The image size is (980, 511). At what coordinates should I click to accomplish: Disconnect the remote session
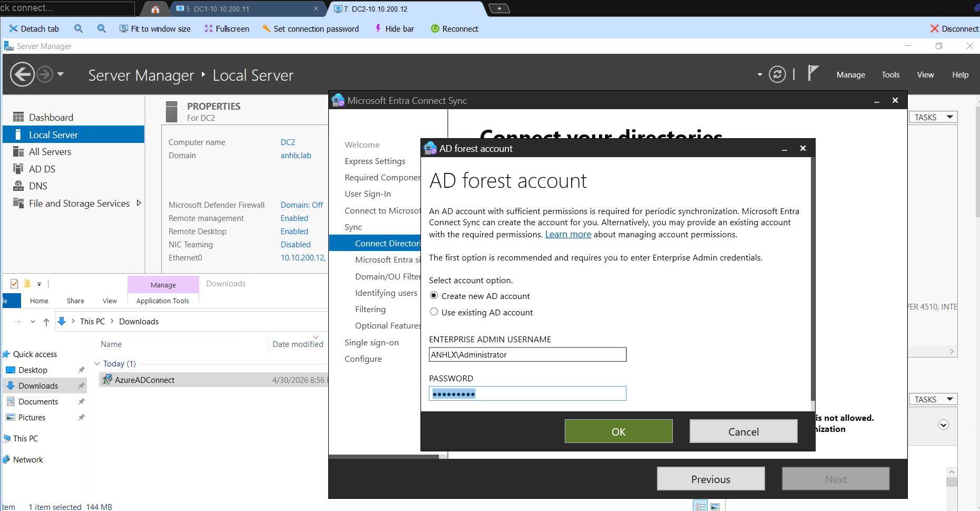coord(954,28)
